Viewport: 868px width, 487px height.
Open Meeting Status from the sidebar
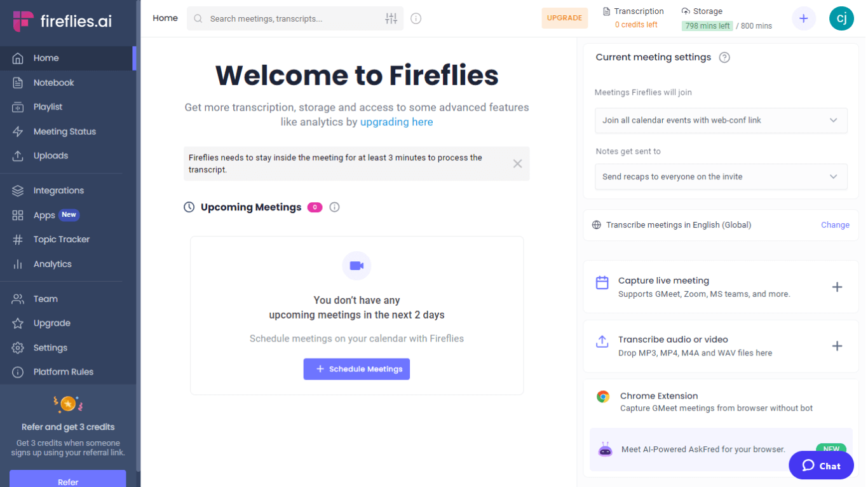[x=65, y=131]
